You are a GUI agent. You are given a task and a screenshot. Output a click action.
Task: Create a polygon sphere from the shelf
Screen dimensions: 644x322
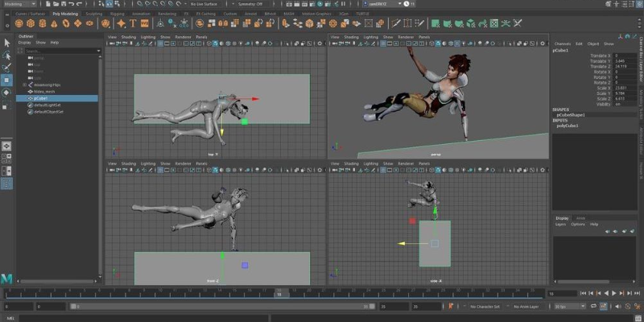pos(19,23)
